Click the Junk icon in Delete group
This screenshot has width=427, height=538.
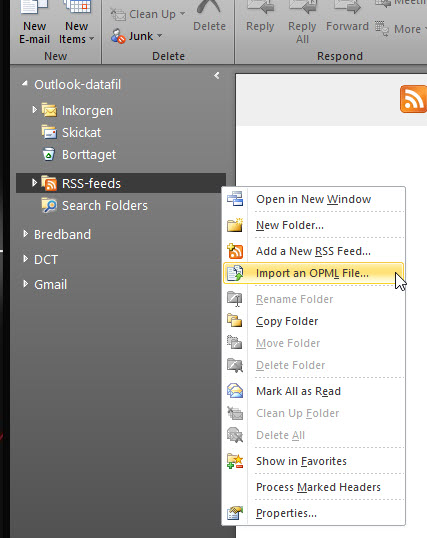pyautogui.click(x=118, y=36)
